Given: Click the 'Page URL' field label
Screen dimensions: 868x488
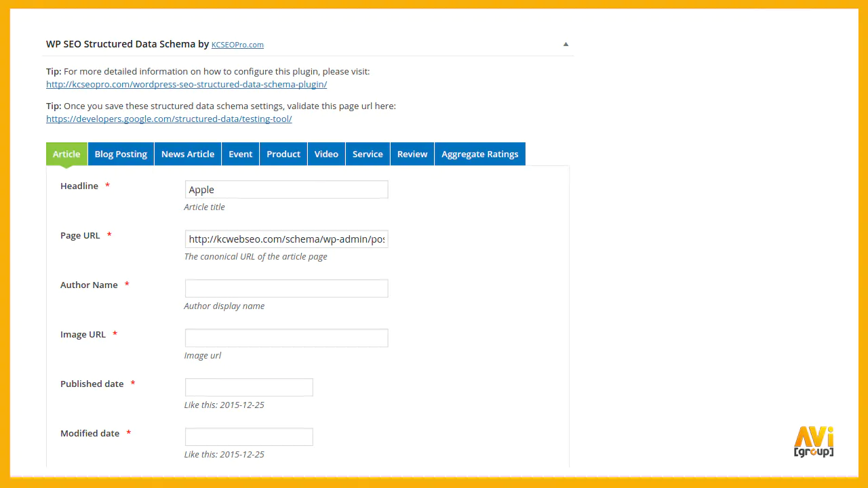Looking at the screenshot, I should point(80,235).
